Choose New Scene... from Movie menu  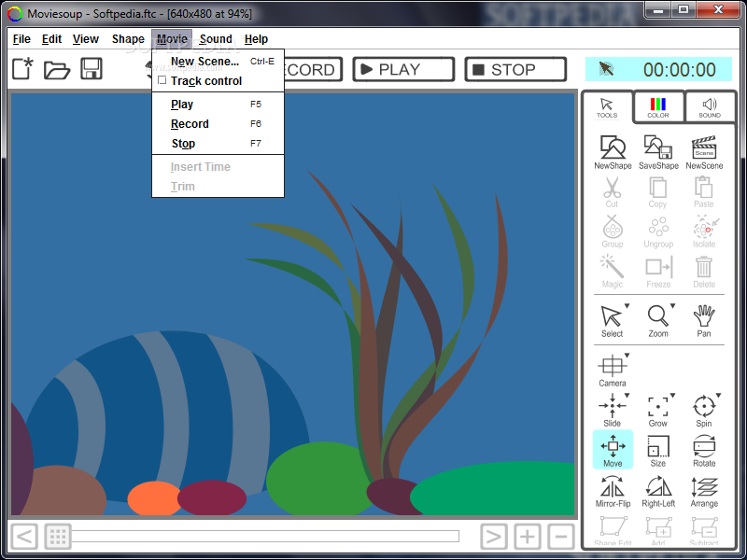point(218,62)
